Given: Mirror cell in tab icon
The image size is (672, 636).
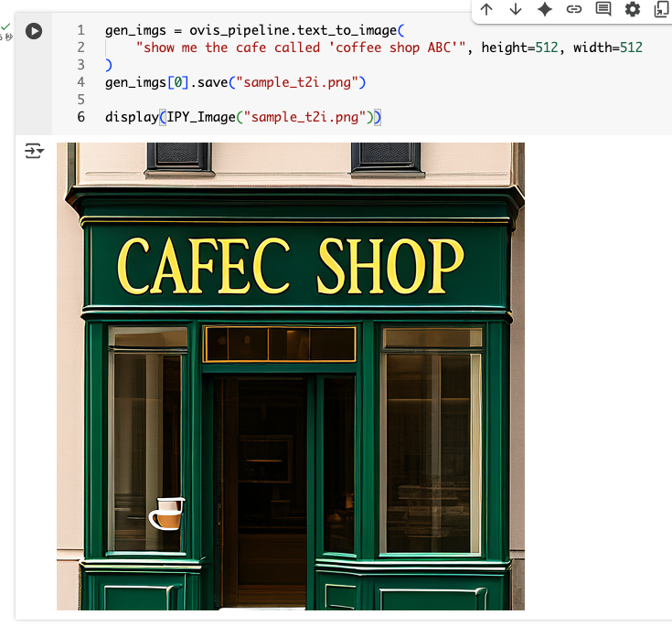Looking at the screenshot, I should click(661, 9).
